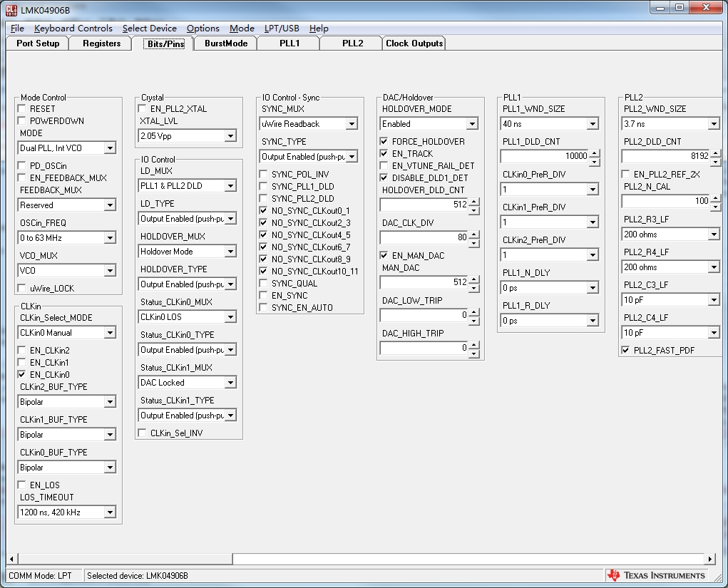The image size is (728, 588).
Task: Open the XTAL_LVL dropdown
Action: coord(188,136)
